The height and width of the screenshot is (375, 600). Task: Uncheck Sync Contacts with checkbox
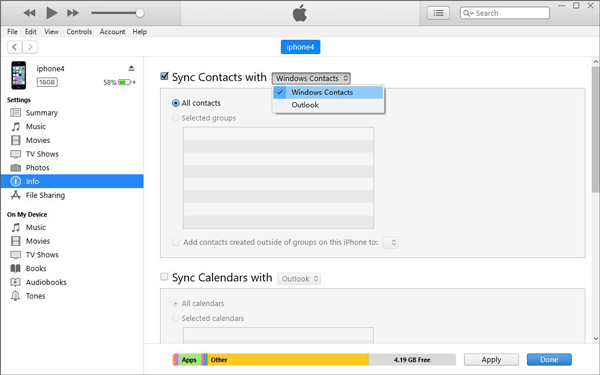click(x=164, y=77)
